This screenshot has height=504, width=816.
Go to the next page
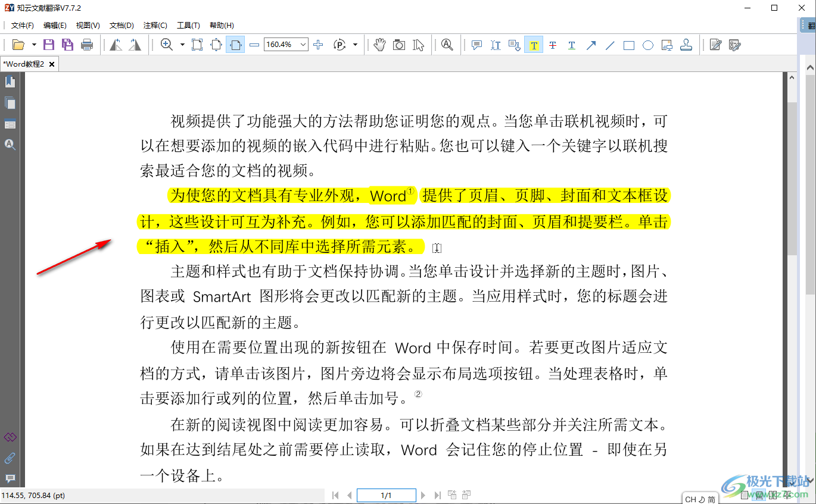point(423,495)
